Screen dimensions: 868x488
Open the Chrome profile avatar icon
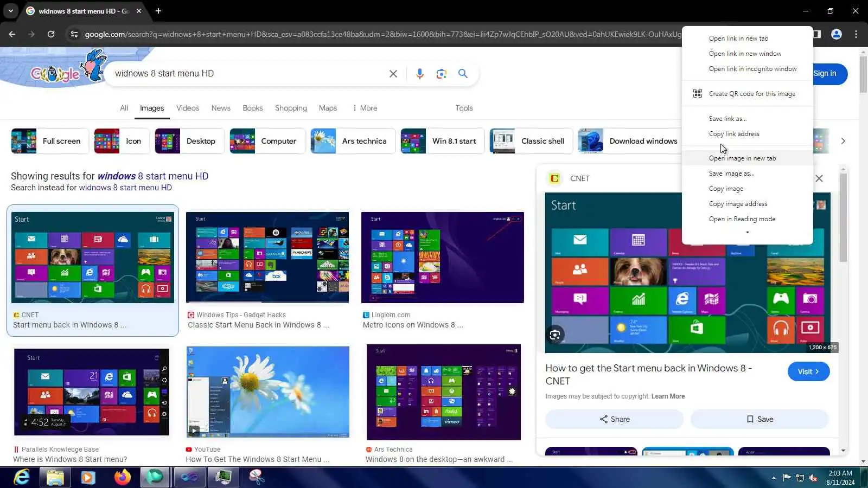click(x=837, y=34)
